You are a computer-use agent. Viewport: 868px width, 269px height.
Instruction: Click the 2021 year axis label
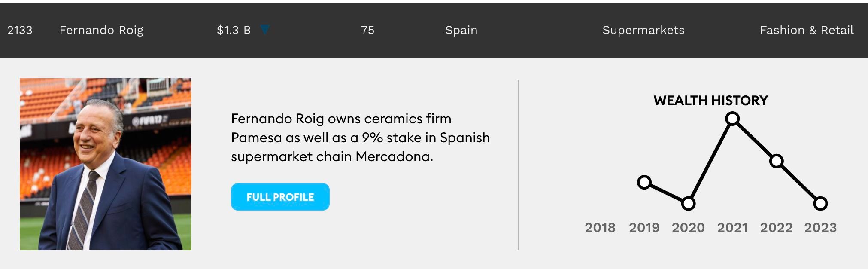click(x=732, y=227)
